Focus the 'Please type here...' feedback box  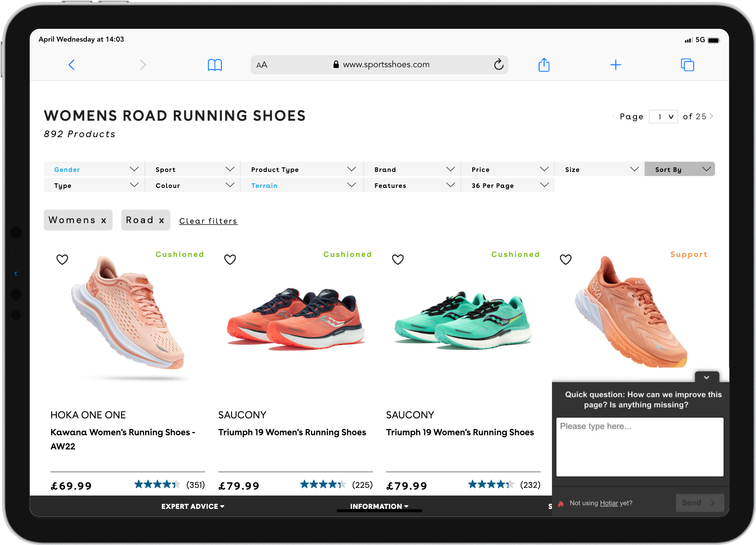pos(640,447)
